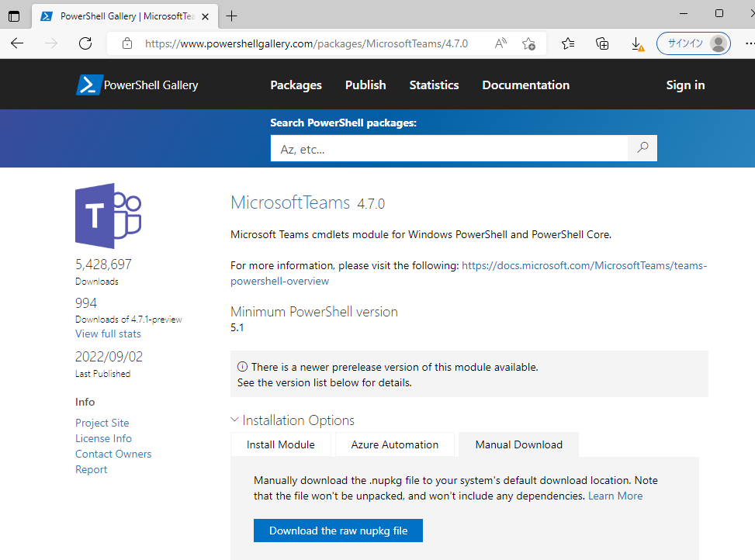Screen dimensions: 755x560
Task: Open a new tab with plus icon
Action: tap(231, 16)
